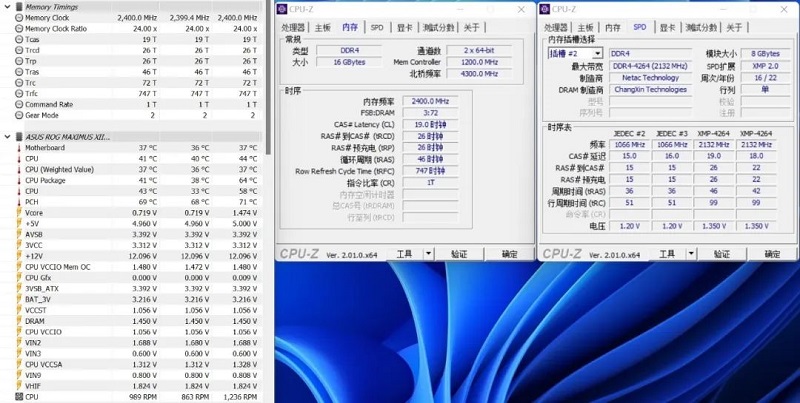The width and height of the screenshot is (800, 403).
Task: Click 工具 button in CPU-Z SPD window
Action: coord(667,254)
